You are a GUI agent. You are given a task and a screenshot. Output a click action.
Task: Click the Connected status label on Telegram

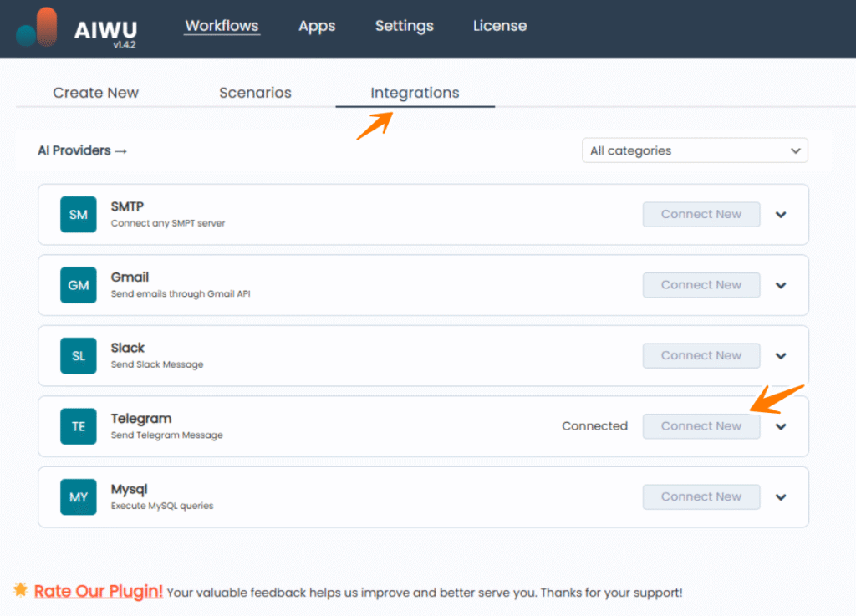tap(594, 426)
